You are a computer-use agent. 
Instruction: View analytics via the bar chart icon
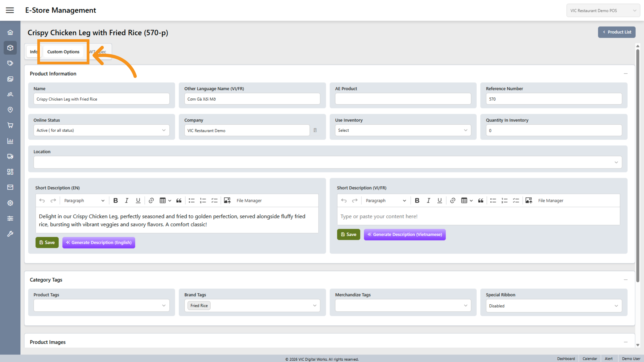tap(10, 141)
